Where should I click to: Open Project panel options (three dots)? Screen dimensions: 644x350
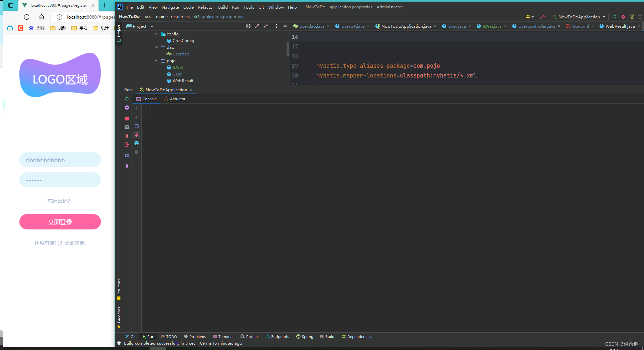[276, 26]
